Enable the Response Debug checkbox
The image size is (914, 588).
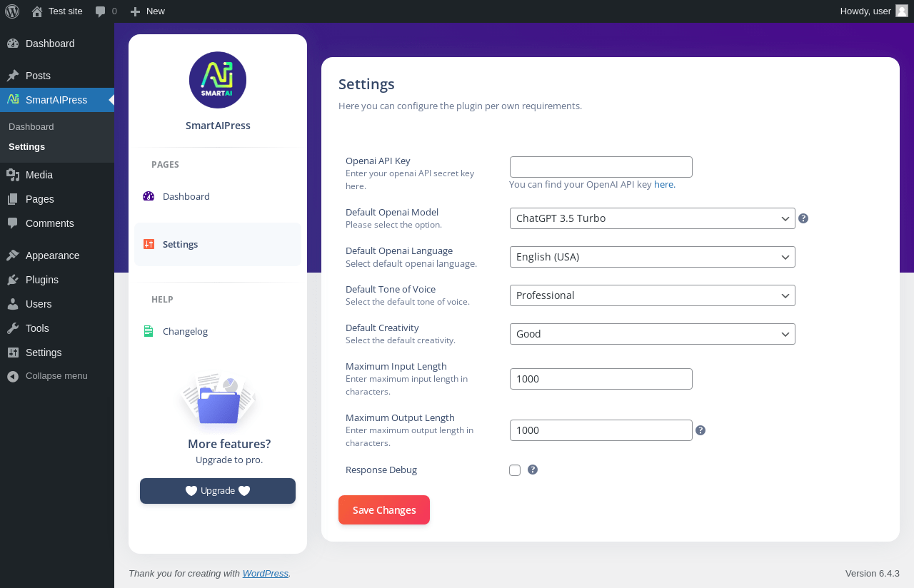point(515,470)
